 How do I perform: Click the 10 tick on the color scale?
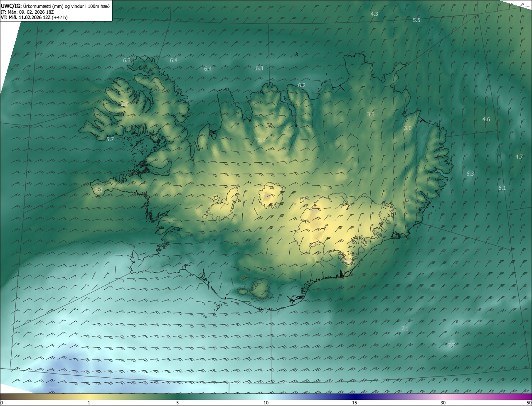(266, 403)
